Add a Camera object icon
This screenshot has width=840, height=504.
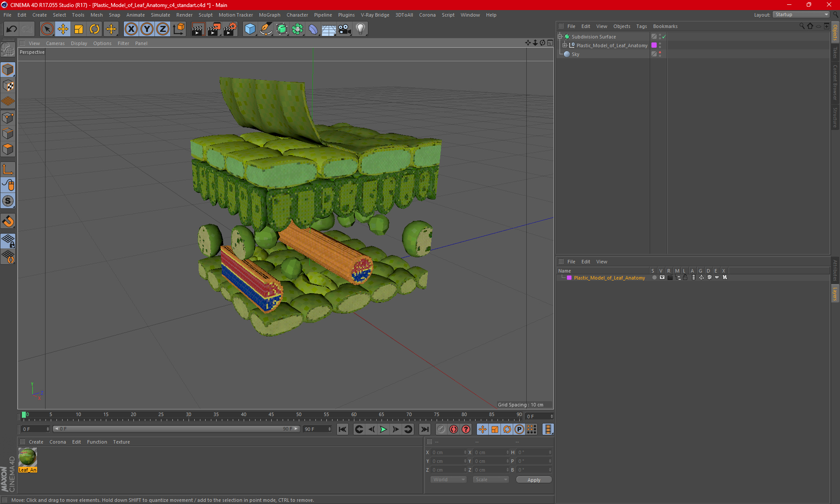pos(345,29)
